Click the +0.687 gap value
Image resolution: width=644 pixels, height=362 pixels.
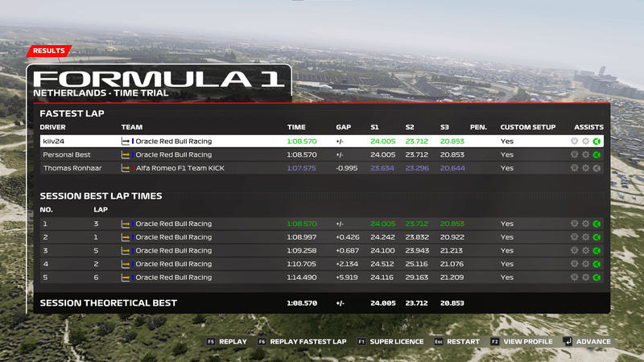348,250
